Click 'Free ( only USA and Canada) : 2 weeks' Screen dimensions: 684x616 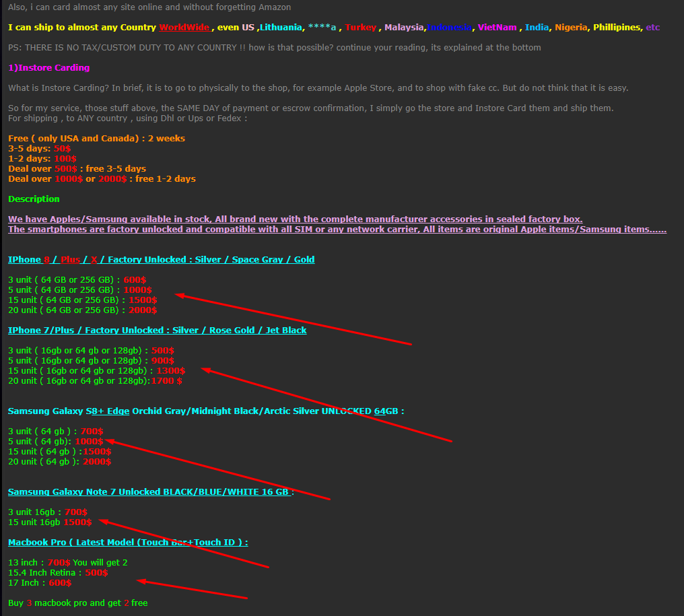pos(96,138)
